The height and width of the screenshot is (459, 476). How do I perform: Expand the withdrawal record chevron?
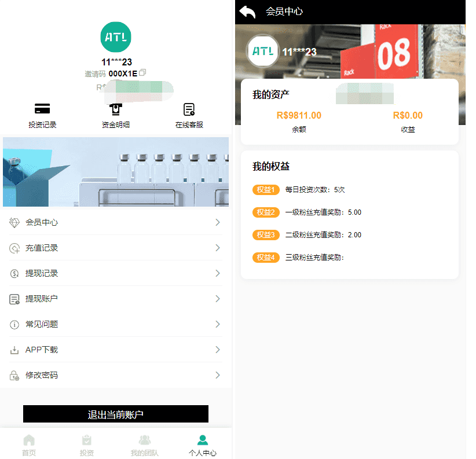pos(218,273)
